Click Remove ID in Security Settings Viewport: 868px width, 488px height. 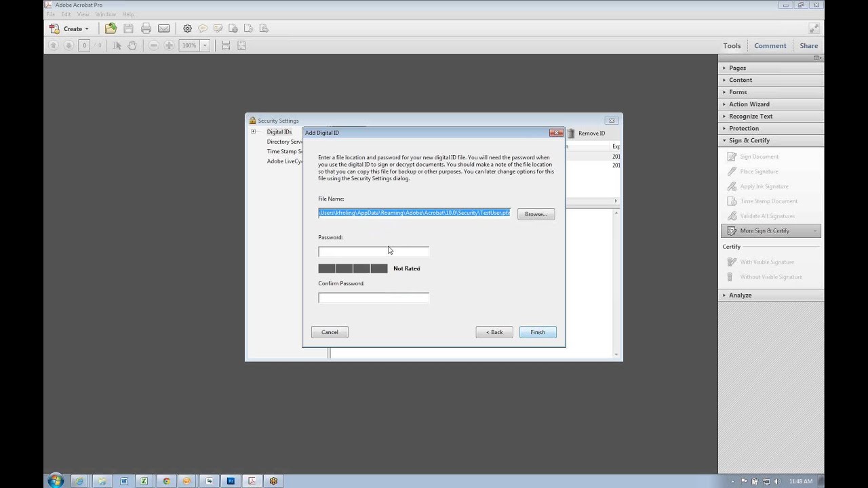pos(587,134)
